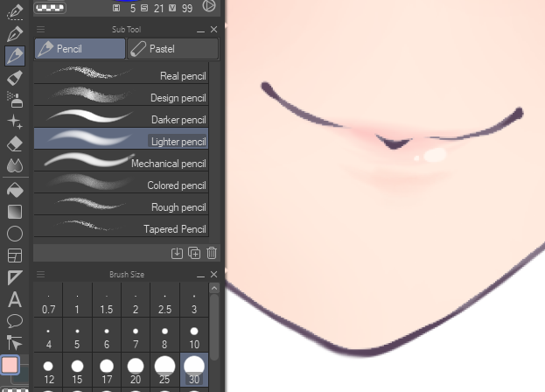Select the Balloon tool
This screenshot has height=392, width=545.
[x=15, y=321]
